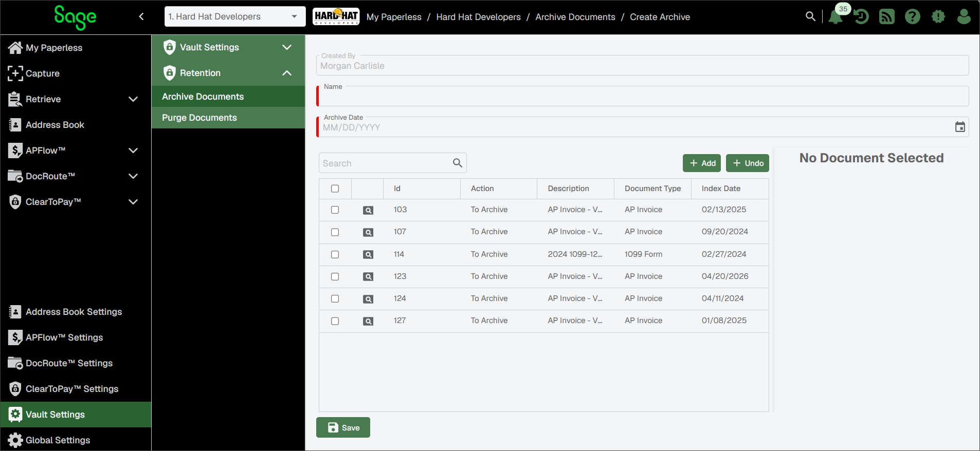Focus the Name input field
The width and height of the screenshot is (980, 451).
pos(643,96)
